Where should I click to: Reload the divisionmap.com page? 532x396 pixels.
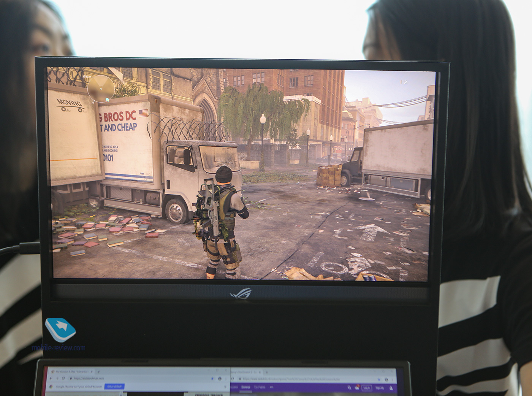[63, 379]
